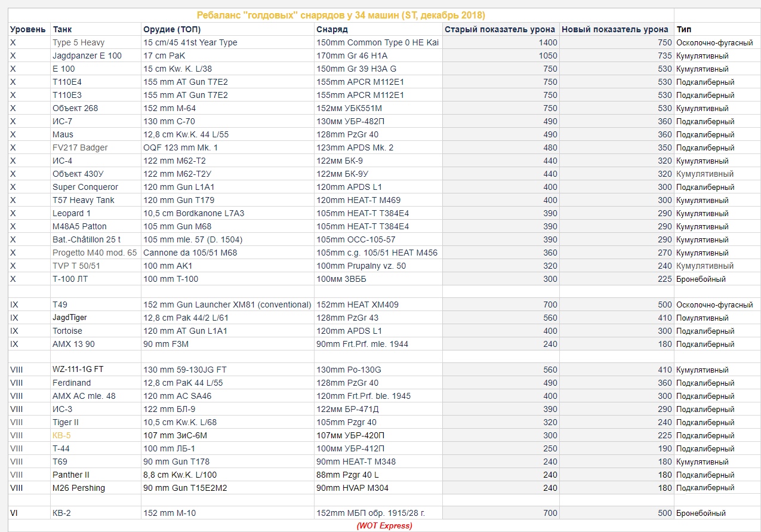Select the Type 5 Heavy tank cell
The width and height of the screenshot is (761, 532).
coord(78,42)
